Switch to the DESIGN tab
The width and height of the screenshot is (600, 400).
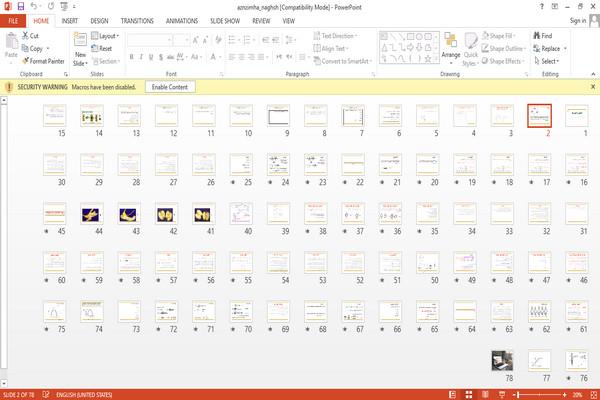[99, 21]
